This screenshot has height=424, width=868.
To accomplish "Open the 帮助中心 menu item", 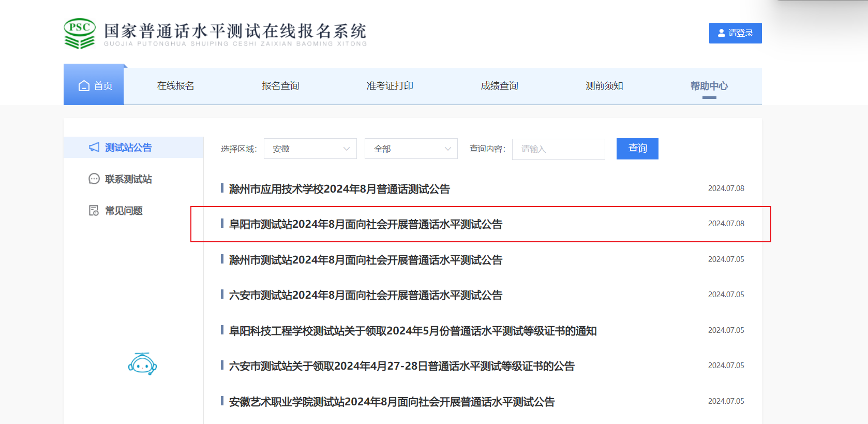I will click(x=709, y=86).
